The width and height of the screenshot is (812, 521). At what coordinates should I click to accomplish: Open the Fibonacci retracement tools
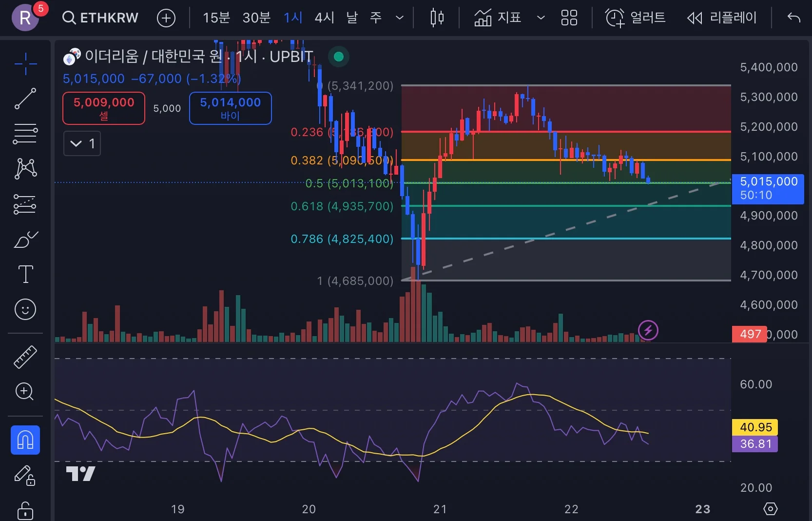pyautogui.click(x=25, y=134)
